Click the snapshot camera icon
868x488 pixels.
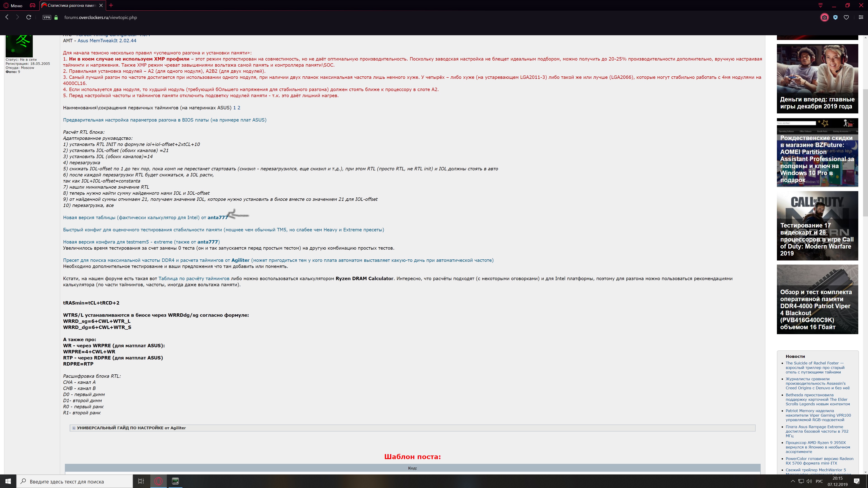[824, 18]
